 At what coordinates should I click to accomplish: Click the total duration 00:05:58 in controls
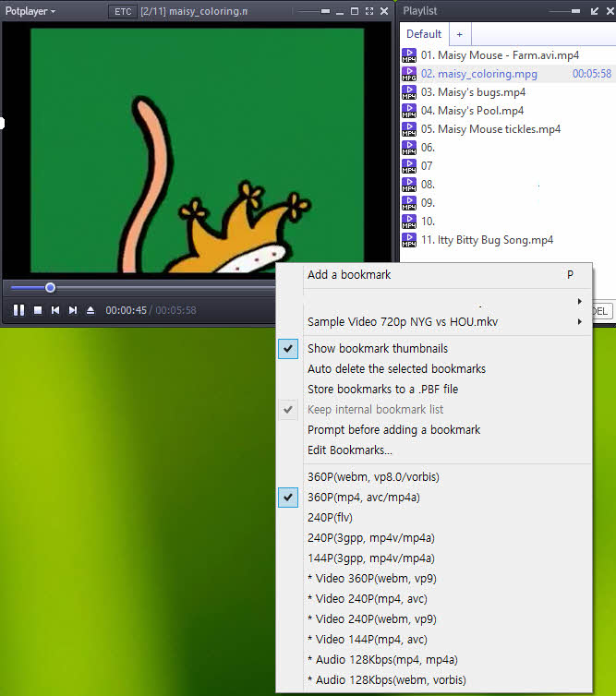click(x=175, y=310)
